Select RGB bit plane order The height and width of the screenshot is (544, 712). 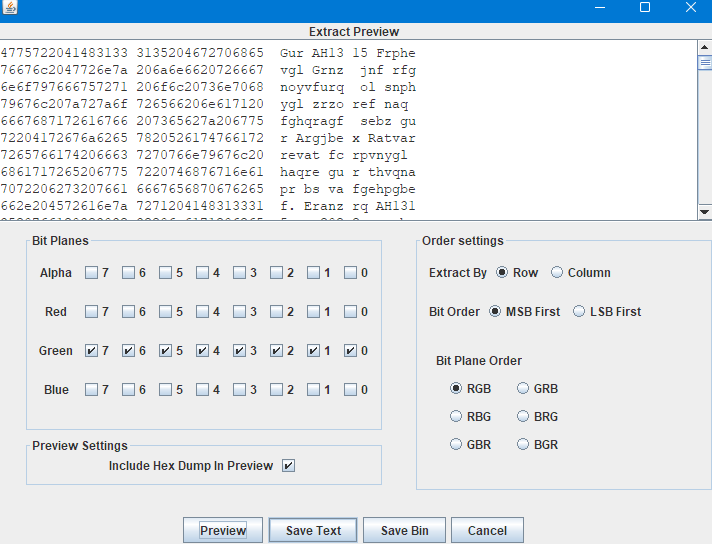click(x=456, y=389)
